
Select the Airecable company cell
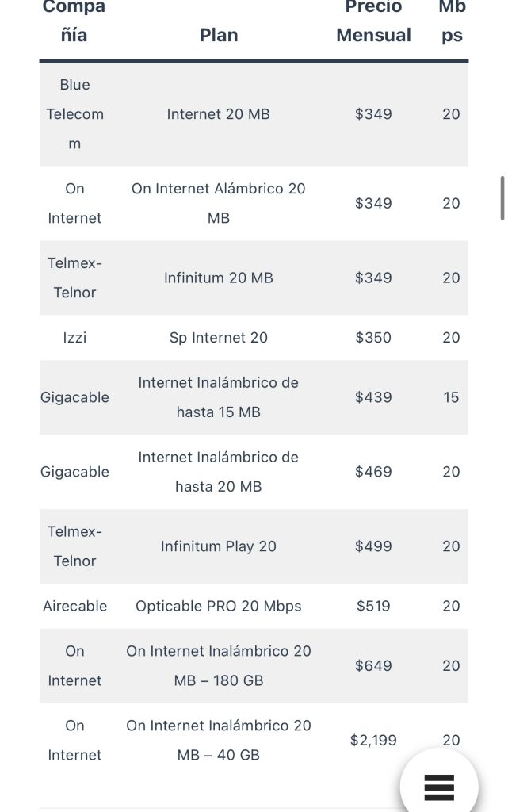[x=74, y=606]
